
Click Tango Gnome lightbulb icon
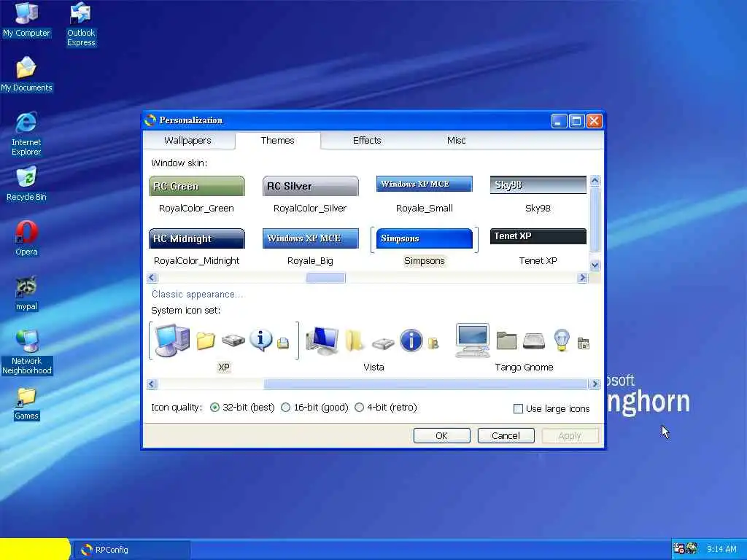tap(562, 341)
